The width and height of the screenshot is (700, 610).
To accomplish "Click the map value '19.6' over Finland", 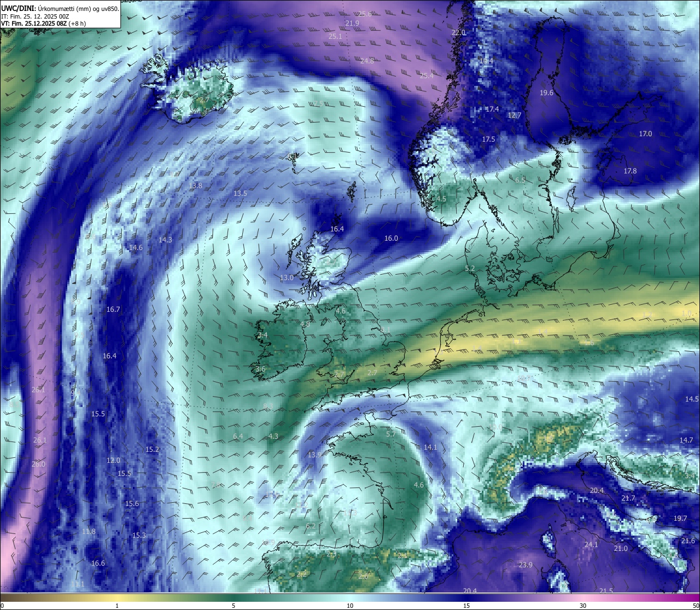I will pyautogui.click(x=546, y=92).
